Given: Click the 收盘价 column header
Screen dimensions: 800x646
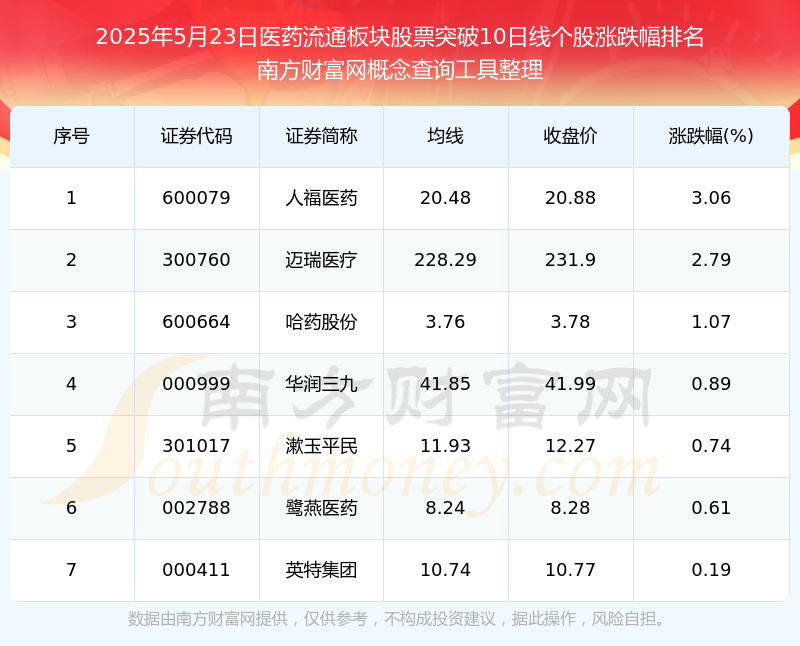Looking at the screenshot, I should point(570,136).
